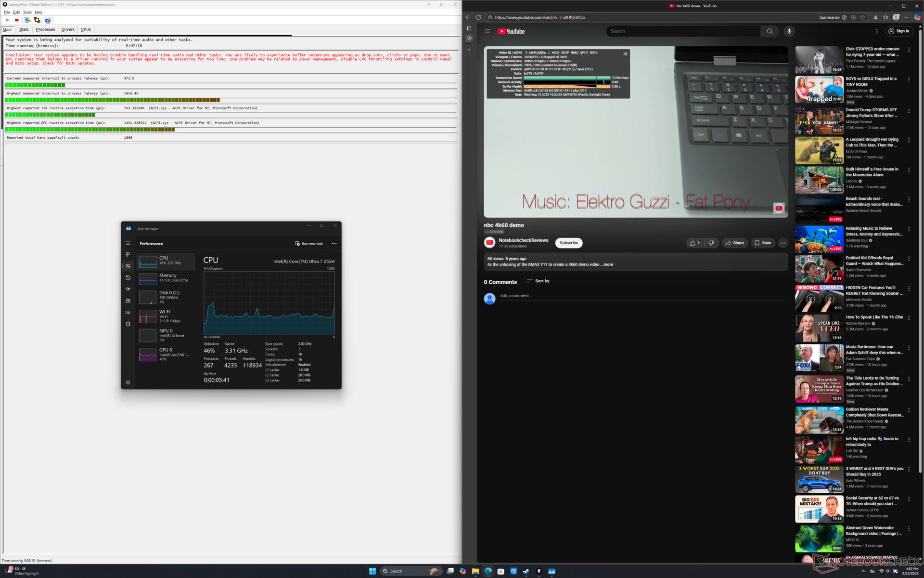The image size is (924, 578).
Task: Open Windows Start menu
Action: [372, 571]
